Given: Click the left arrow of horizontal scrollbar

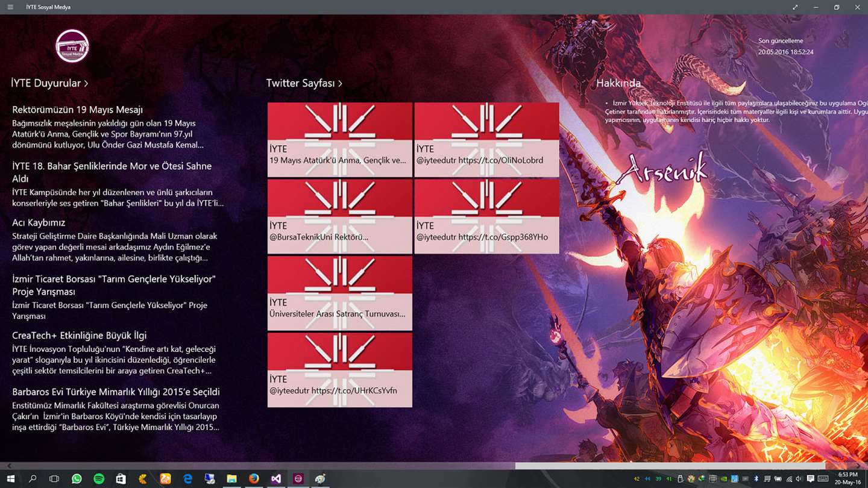Looking at the screenshot, I should coord(8,466).
